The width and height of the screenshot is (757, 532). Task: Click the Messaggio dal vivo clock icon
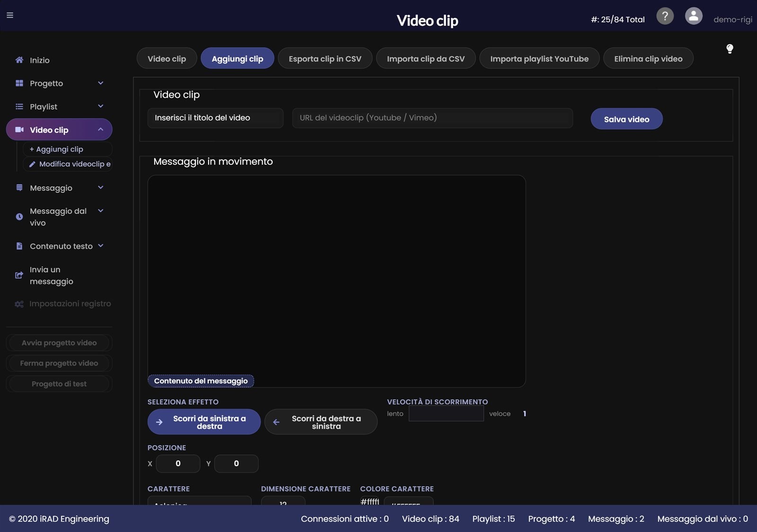point(19,217)
